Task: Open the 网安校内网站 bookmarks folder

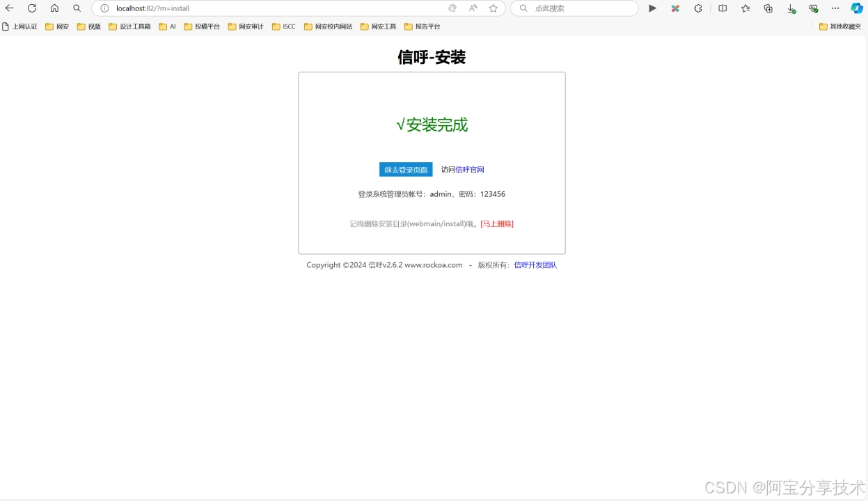Action: click(x=328, y=26)
